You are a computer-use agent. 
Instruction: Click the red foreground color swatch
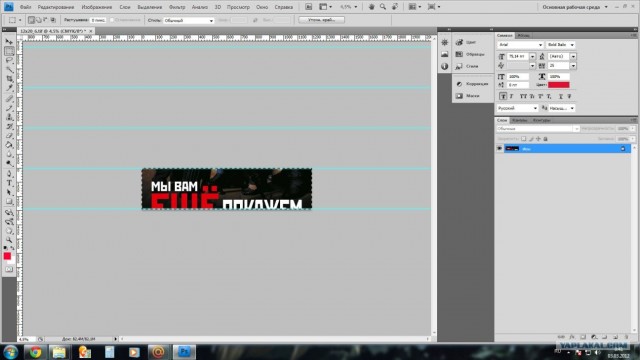(7, 256)
